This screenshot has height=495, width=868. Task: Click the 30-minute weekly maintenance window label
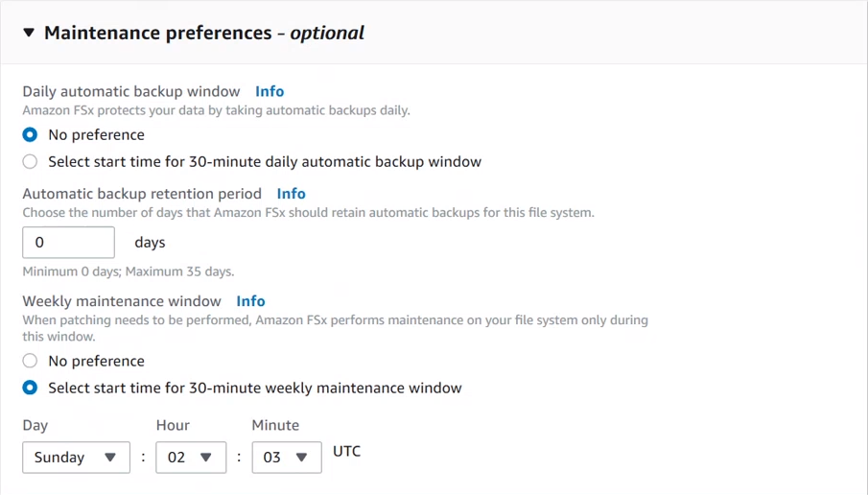(254, 388)
